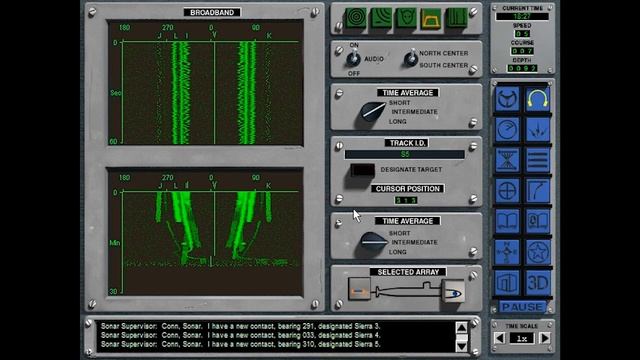The width and height of the screenshot is (640, 360).
Task: Select INTERMEDIATE in the lower Time Average panel
Action: click(415, 242)
